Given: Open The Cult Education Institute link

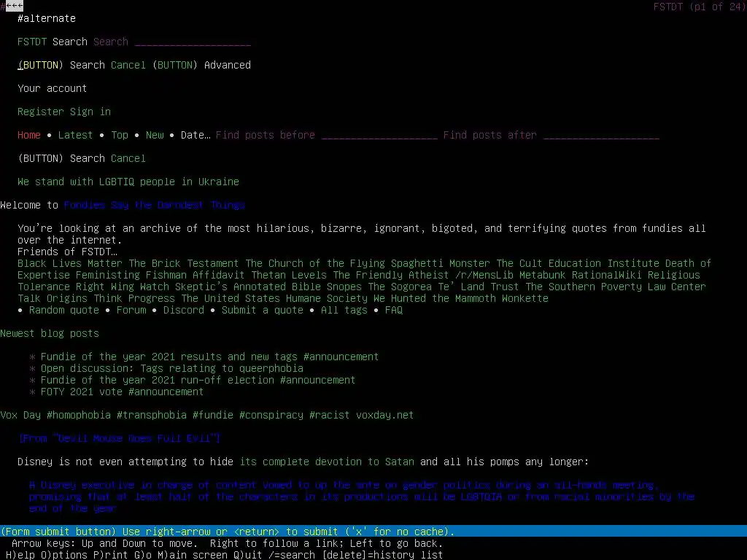Looking at the screenshot, I should [578, 263].
